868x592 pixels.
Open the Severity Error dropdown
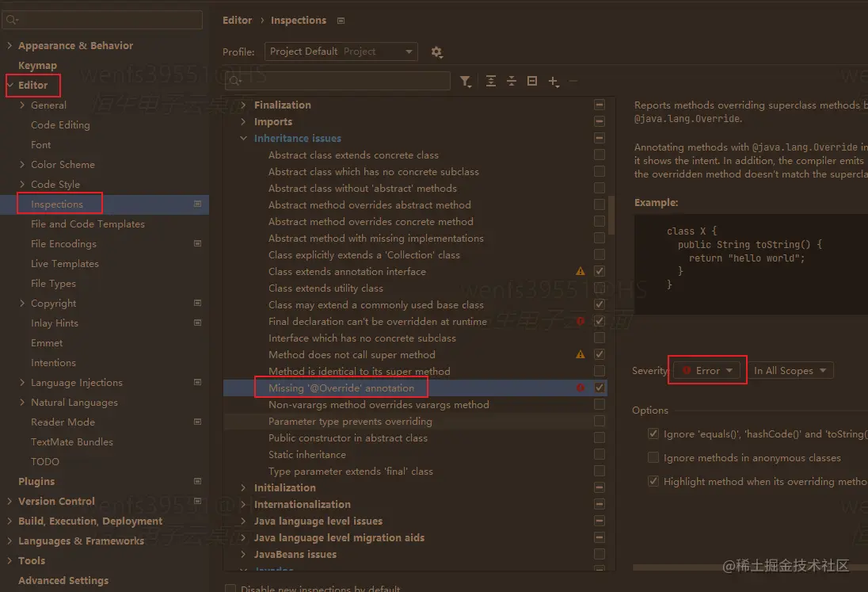[707, 370]
